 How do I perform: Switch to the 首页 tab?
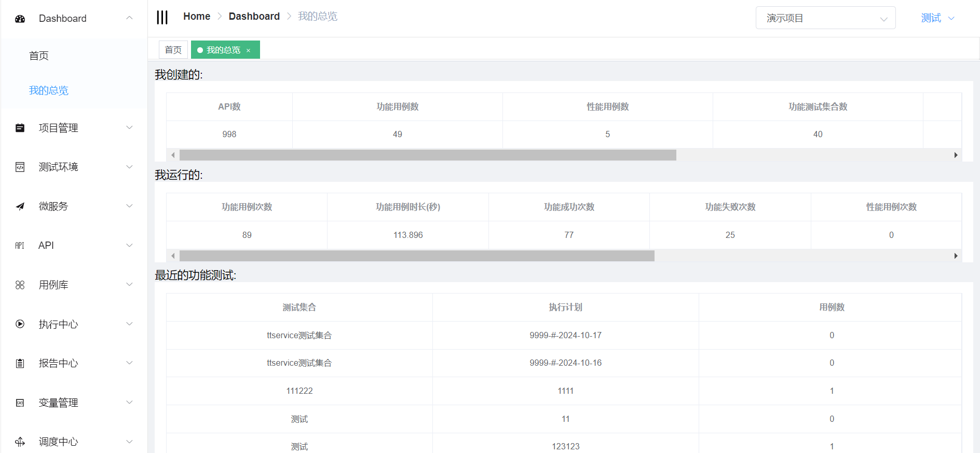pyautogui.click(x=173, y=50)
